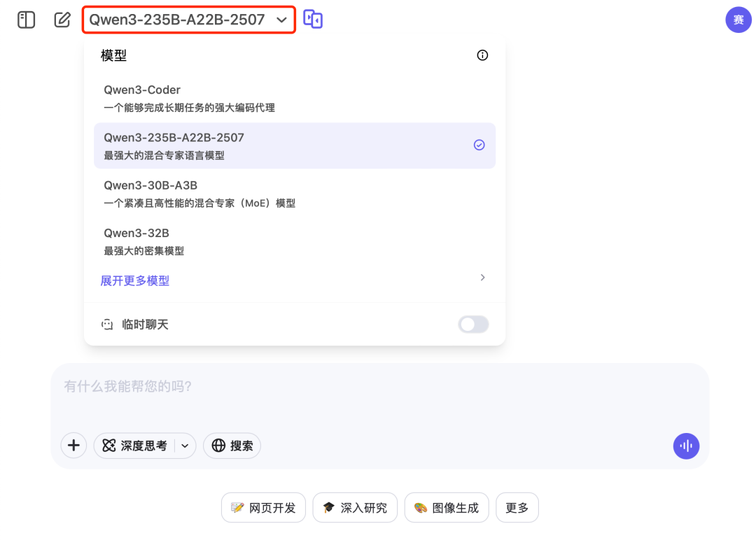Click the 图像生成 button
Screen dimensions: 756x540
pos(447,508)
